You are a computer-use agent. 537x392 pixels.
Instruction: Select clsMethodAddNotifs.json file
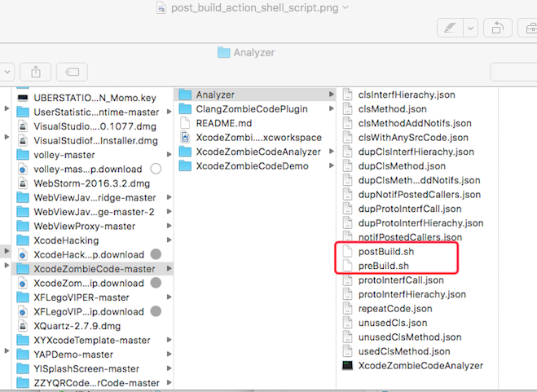[415, 123]
